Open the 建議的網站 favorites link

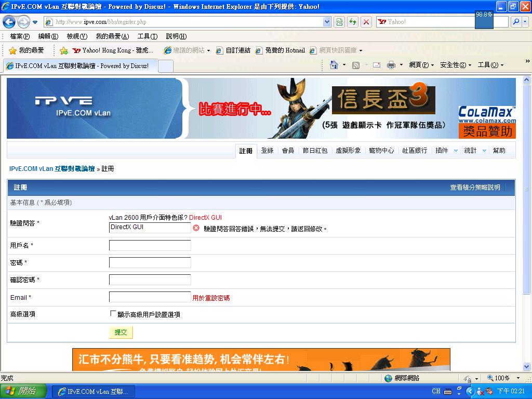tap(187, 50)
